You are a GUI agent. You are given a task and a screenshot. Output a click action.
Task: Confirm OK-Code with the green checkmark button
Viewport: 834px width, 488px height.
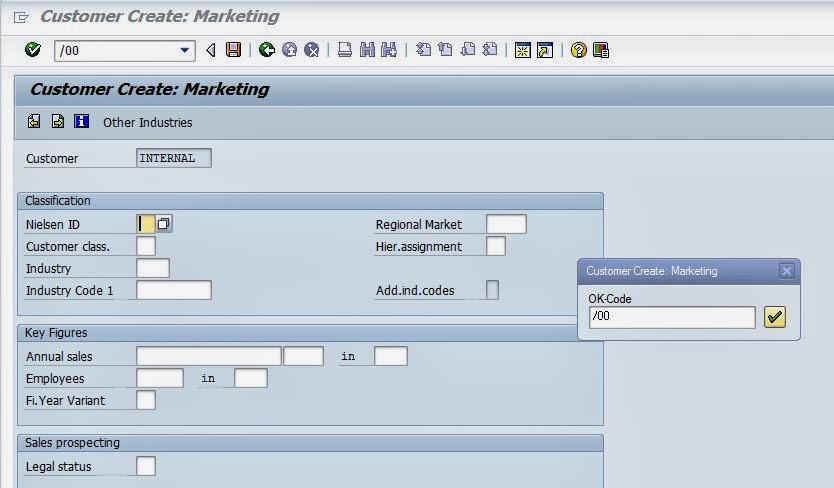click(x=775, y=317)
